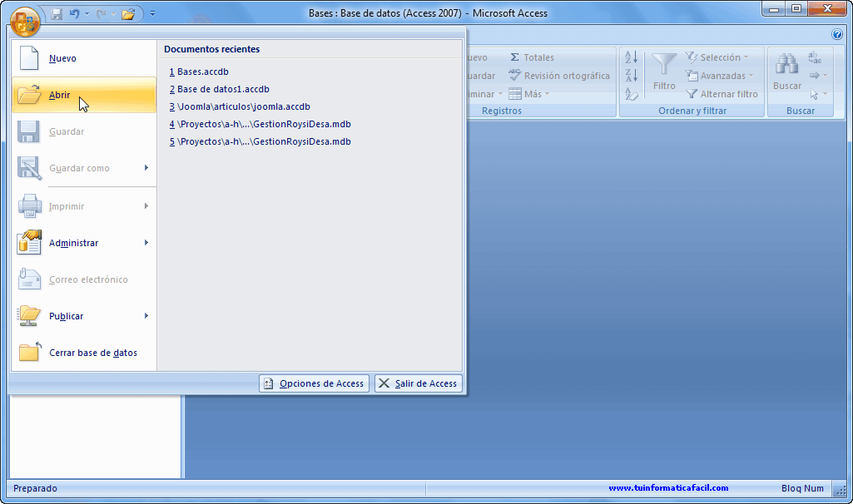Expand the Publicar submenu arrow
853x504 pixels.
click(x=146, y=316)
